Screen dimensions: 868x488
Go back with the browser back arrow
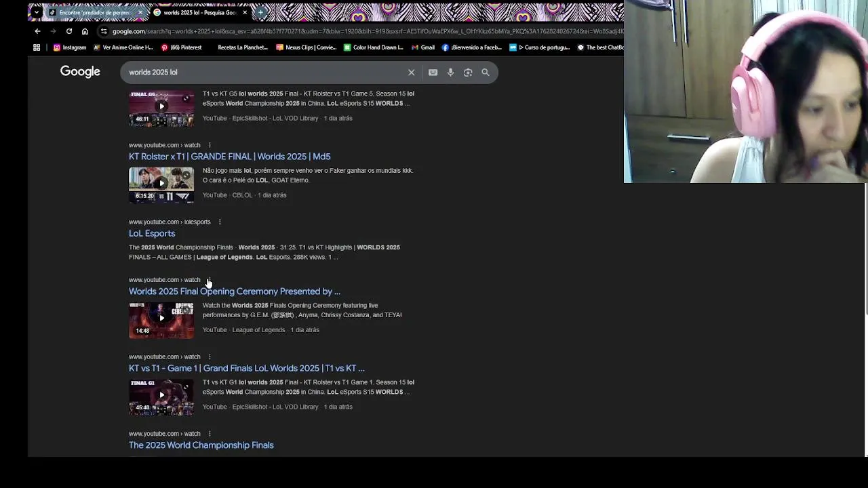[x=37, y=31]
